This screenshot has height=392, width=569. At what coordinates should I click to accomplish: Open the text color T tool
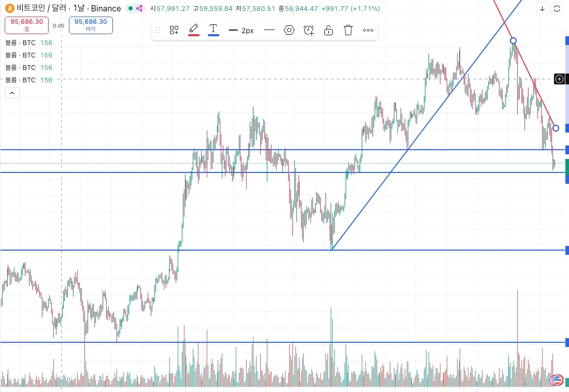pyautogui.click(x=214, y=30)
